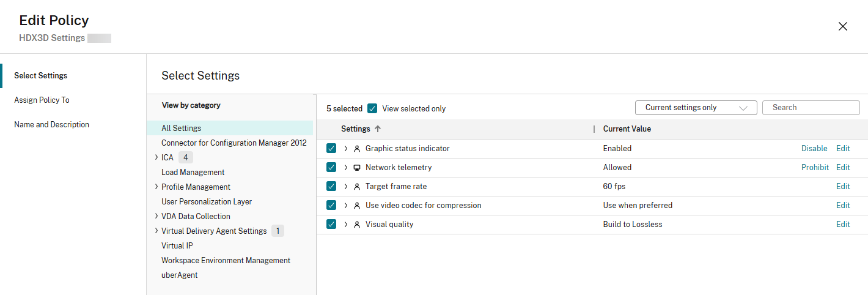This screenshot has width=868, height=295.
Task: Click the Search settings field
Action: [x=811, y=108]
